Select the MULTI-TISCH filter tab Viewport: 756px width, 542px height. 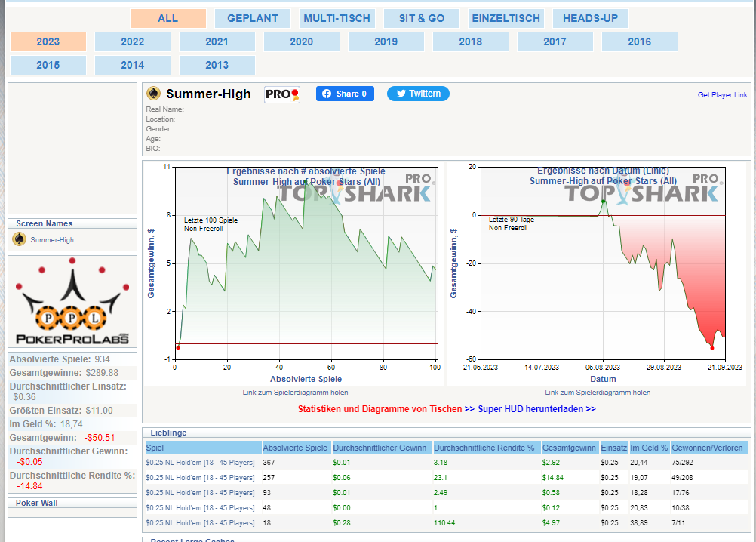(x=337, y=18)
